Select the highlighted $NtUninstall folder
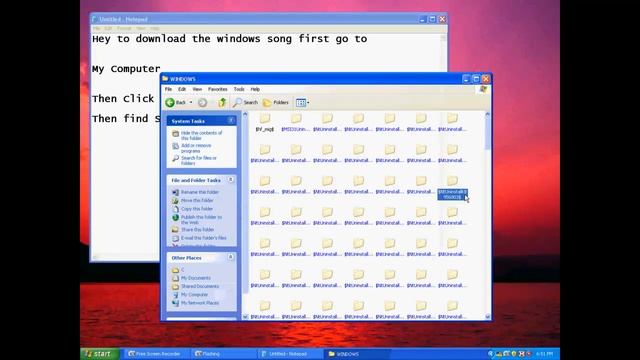 (x=452, y=188)
